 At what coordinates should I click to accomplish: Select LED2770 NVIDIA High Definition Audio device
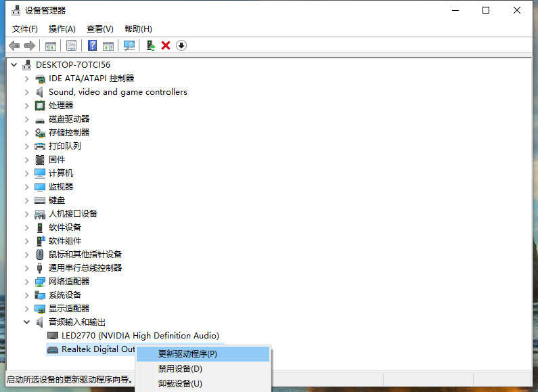140,335
